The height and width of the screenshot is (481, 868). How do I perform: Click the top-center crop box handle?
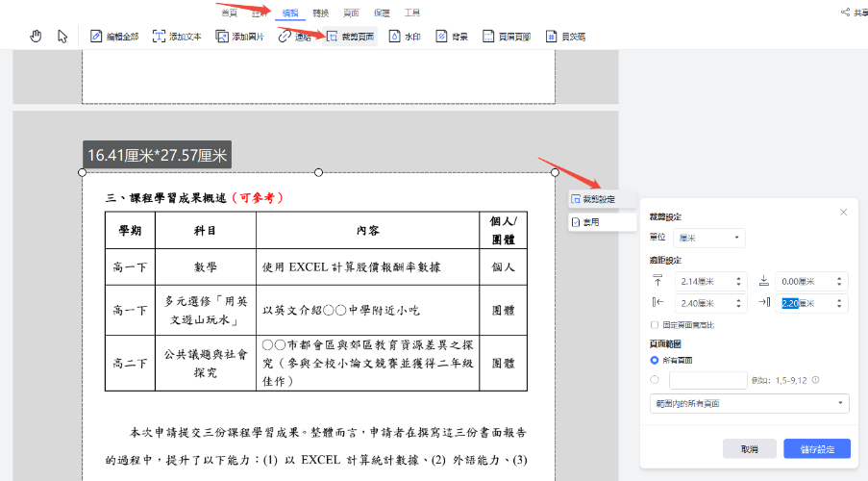coord(318,172)
